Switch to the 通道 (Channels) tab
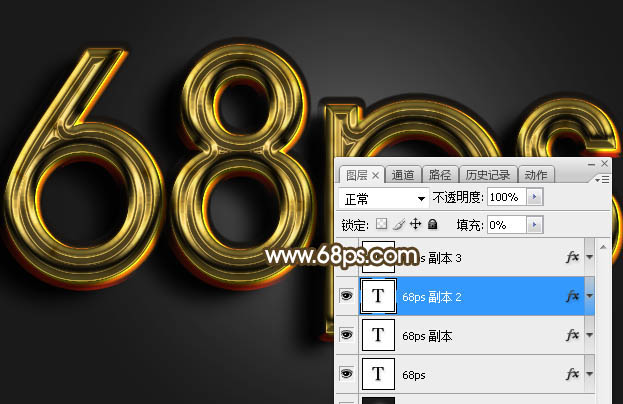Image resolution: width=623 pixels, height=404 pixels. [403, 175]
